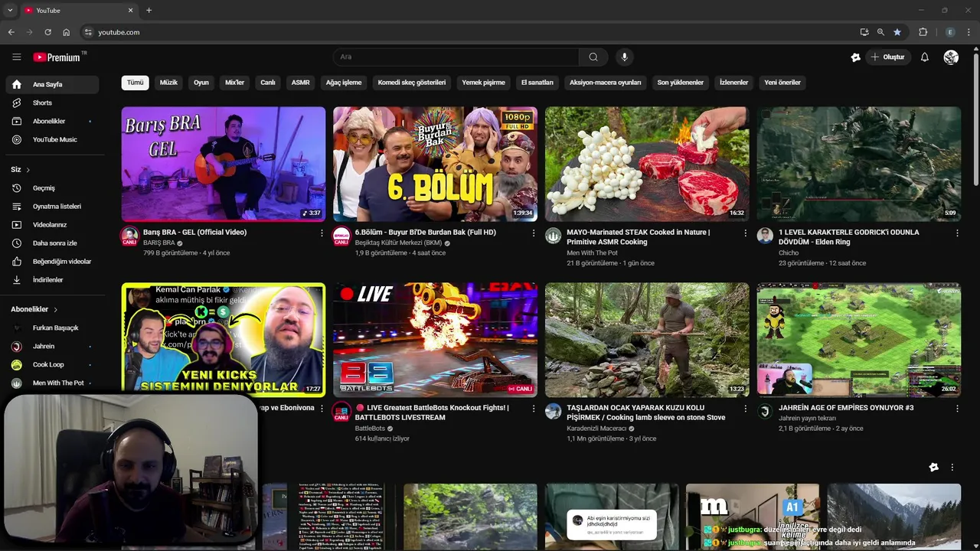The width and height of the screenshot is (980, 551).
Task: Open more options for Elden Ring video
Action: click(957, 233)
